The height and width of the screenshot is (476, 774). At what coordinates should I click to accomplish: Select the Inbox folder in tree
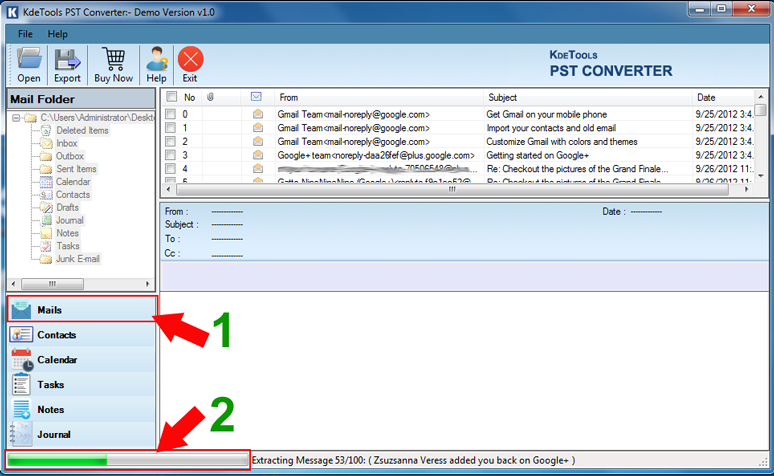click(66, 143)
